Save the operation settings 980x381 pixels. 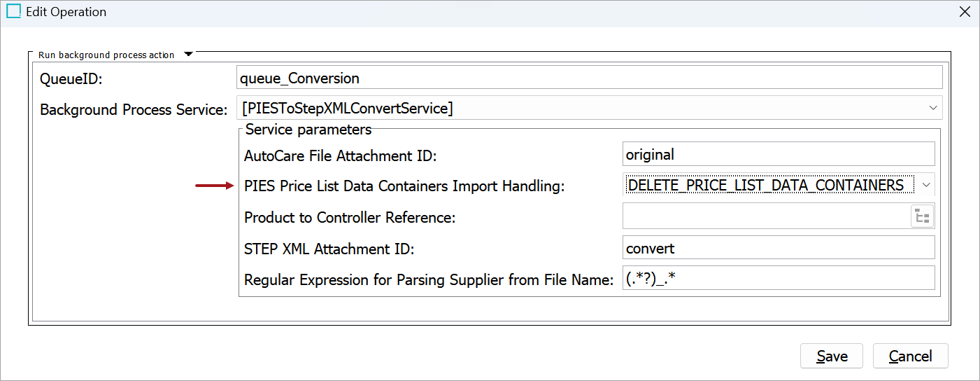831,356
